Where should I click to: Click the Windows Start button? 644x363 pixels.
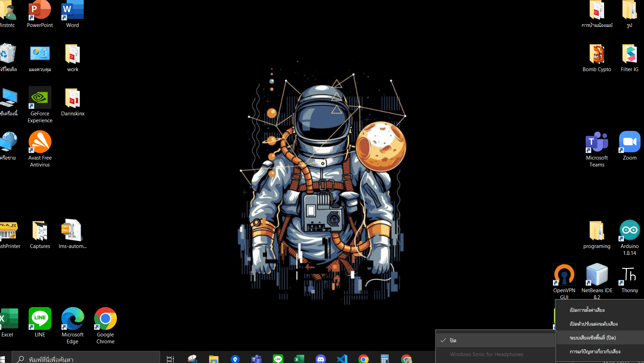point(3,359)
